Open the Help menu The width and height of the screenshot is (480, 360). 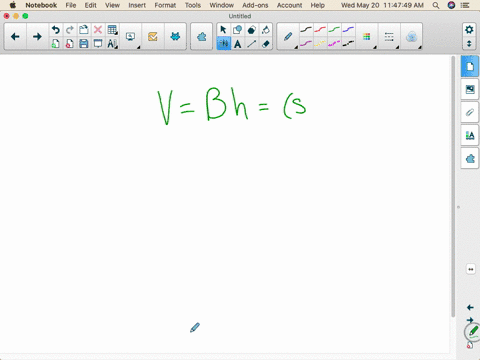point(317,5)
